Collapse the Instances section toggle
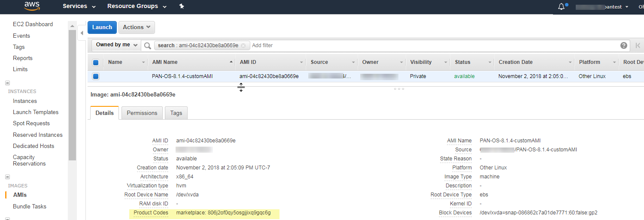The height and width of the screenshot is (220, 644). point(7,83)
